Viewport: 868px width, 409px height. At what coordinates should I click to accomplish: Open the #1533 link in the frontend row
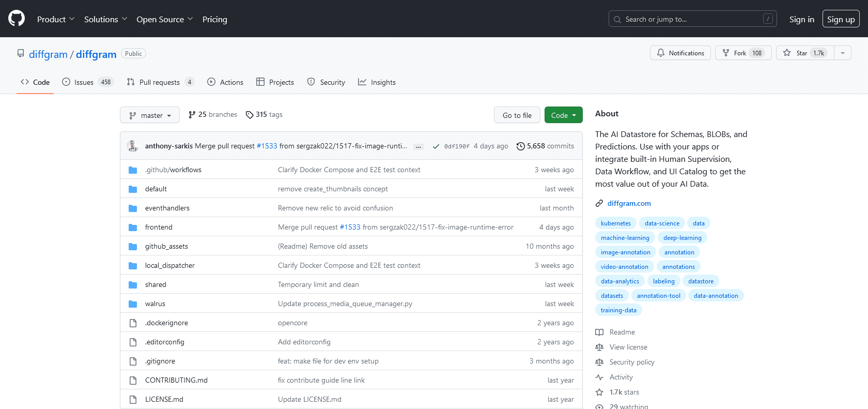click(350, 228)
